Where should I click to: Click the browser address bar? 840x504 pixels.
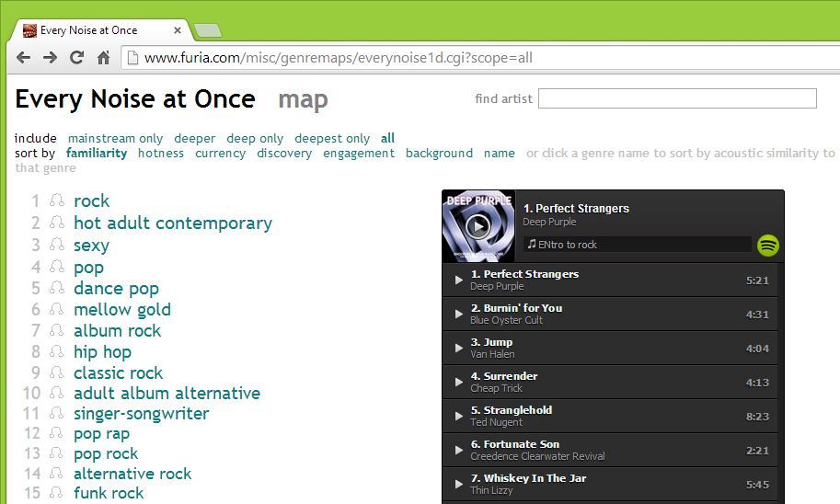point(482,57)
